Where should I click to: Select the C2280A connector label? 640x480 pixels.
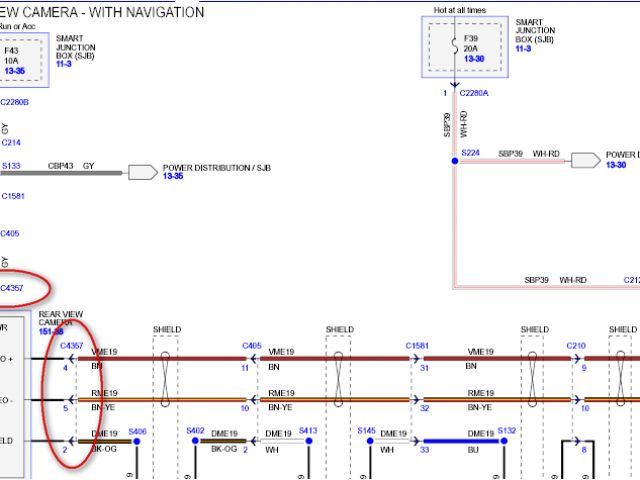[474, 93]
